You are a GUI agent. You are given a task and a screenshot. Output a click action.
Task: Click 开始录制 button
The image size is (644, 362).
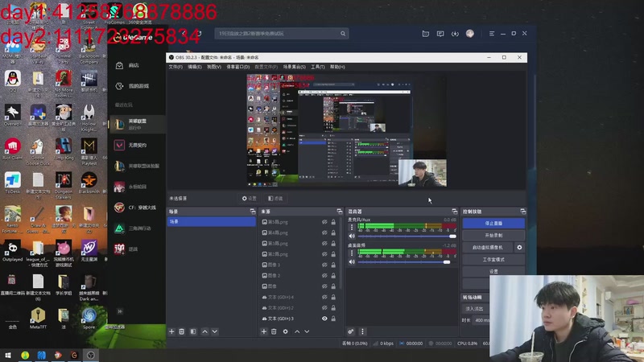pyautogui.click(x=493, y=236)
